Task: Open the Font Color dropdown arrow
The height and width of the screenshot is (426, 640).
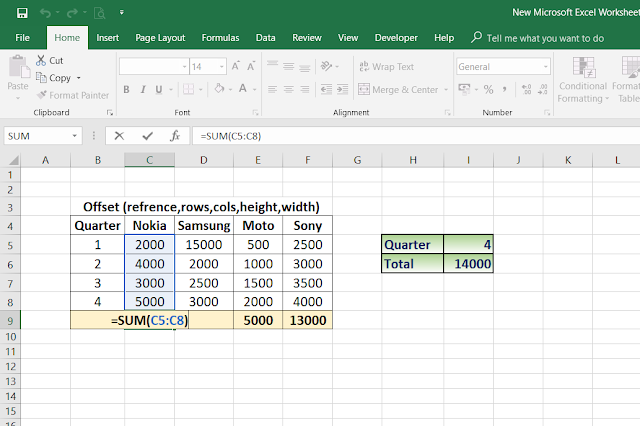Action: pyautogui.click(x=255, y=89)
